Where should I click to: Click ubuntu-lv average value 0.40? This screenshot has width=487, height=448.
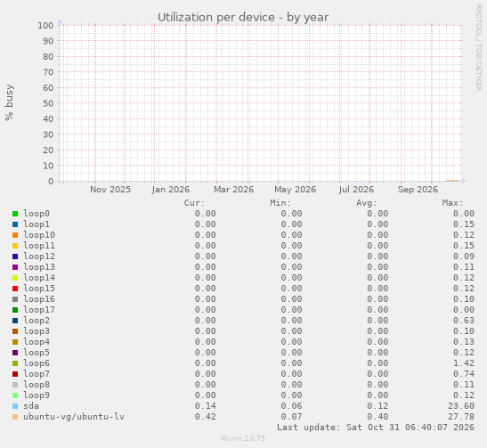(377, 417)
